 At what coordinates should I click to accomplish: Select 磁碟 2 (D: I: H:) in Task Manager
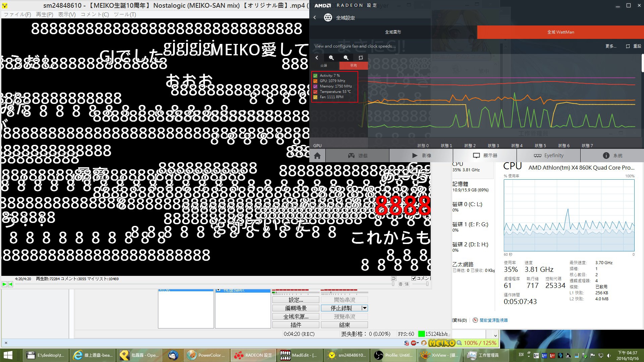point(473,247)
